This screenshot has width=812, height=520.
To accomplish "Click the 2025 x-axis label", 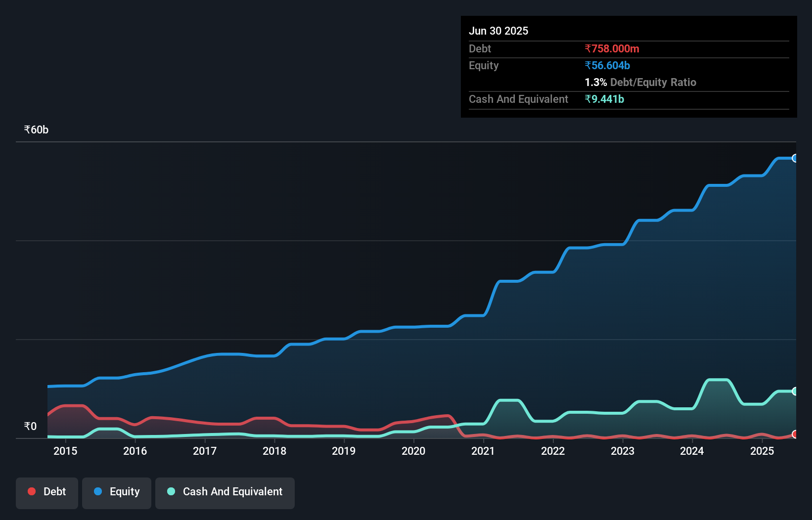I will click(x=762, y=451).
